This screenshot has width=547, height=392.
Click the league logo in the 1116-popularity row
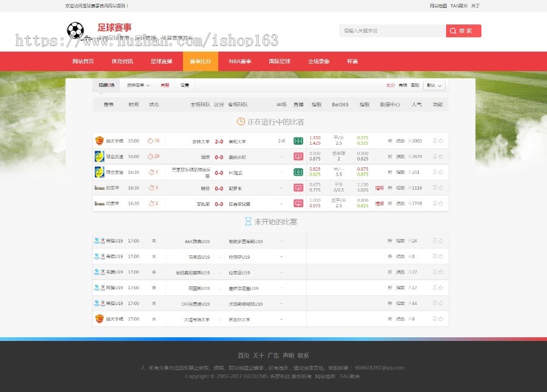[x=100, y=188]
